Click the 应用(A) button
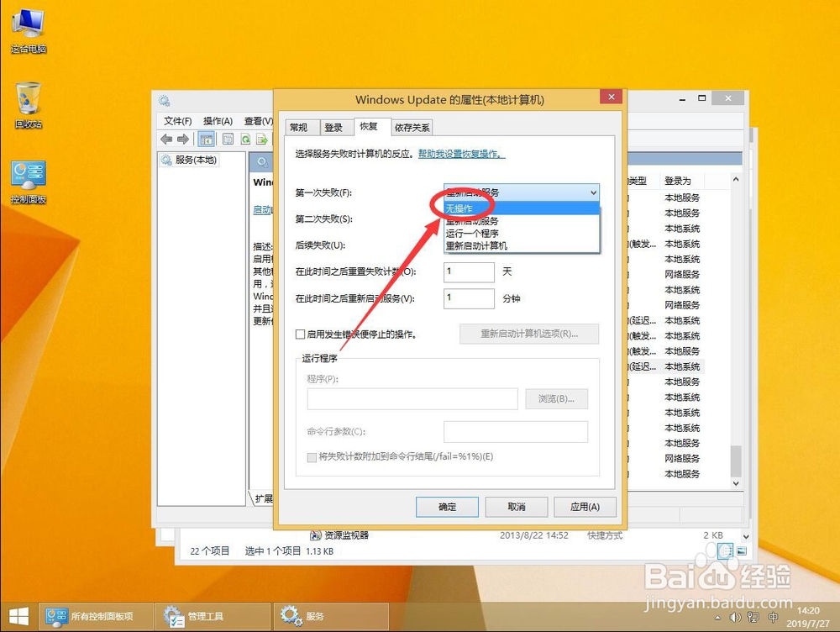The height and width of the screenshot is (632, 840). click(x=585, y=507)
